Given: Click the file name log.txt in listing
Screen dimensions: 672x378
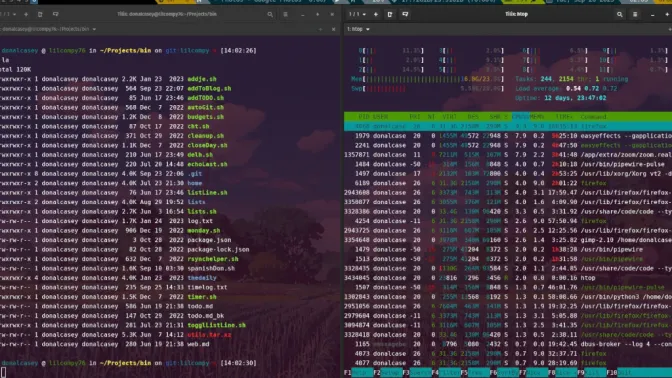Looking at the screenshot, I should pyautogui.click(x=200, y=221).
